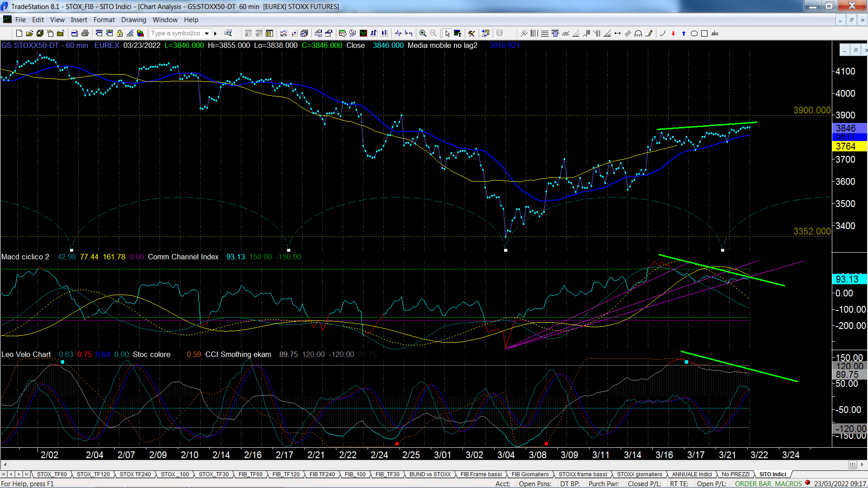Click the yellow padlock toolbar icon
The image size is (868, 488).
tap(120, 33)
